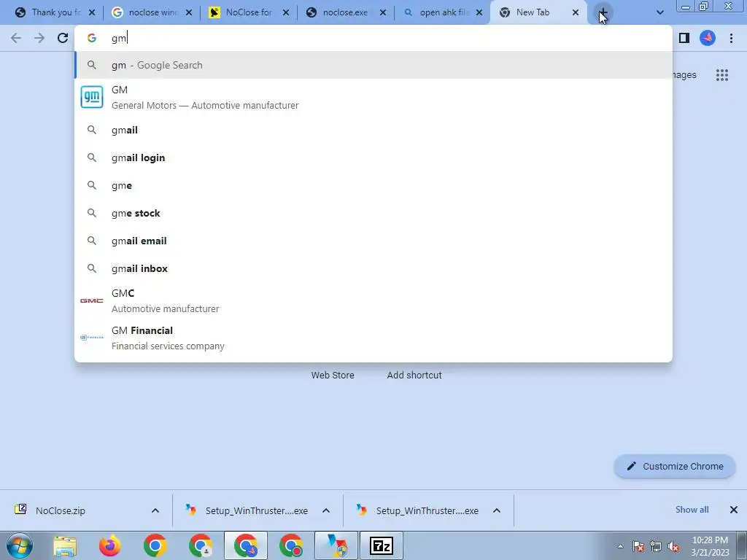Choose the 'gmail email' suggestion
Viewport: 747px width, 560px height.
[x=373, y=241]
